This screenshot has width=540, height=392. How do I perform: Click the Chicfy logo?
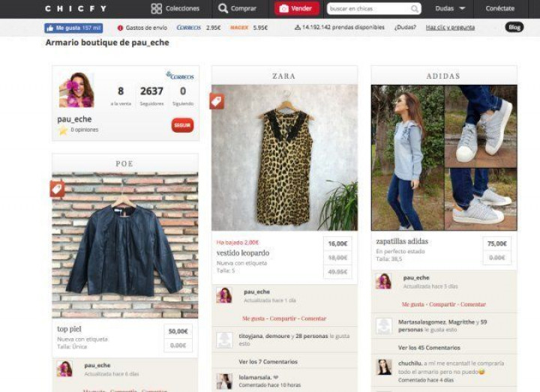coord(75,9)
